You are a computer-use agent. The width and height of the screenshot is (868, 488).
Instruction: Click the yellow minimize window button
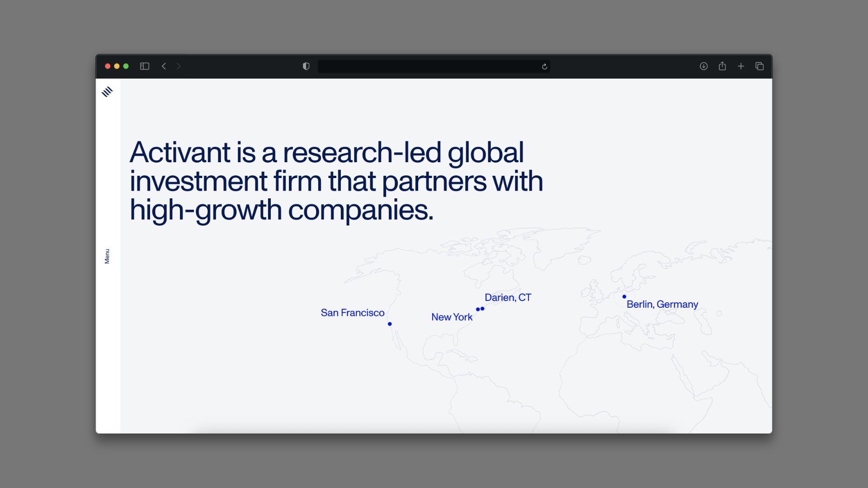117,66
